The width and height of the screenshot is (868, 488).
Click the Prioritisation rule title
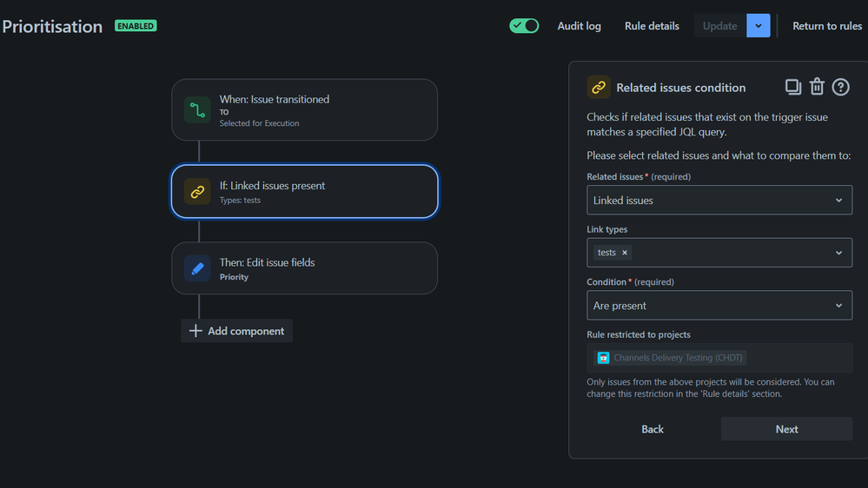[x=52, y=27]
